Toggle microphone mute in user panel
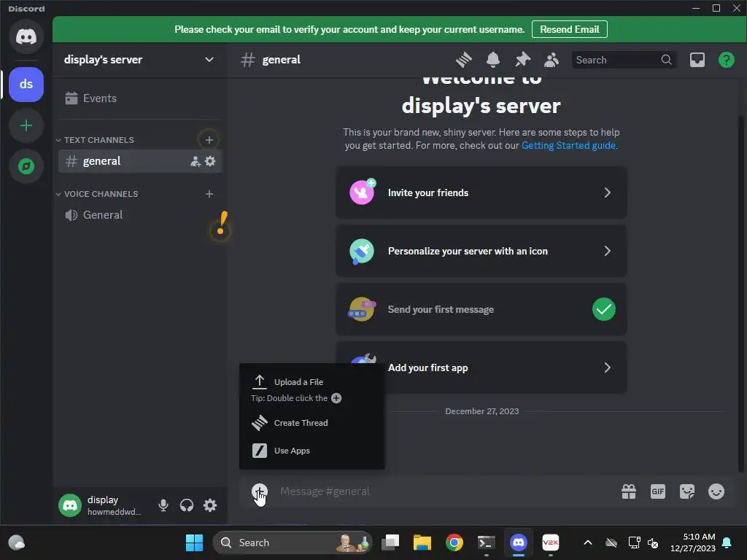 [163, 505]
